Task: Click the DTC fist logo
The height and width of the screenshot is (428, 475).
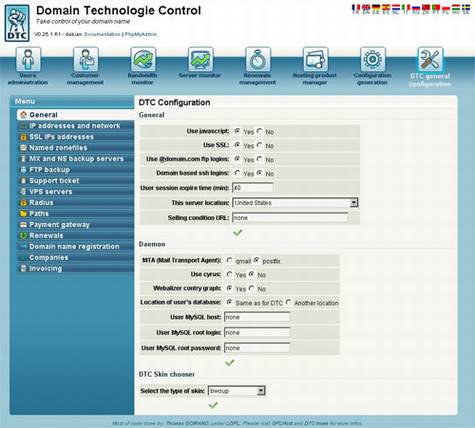Action: 17,23
